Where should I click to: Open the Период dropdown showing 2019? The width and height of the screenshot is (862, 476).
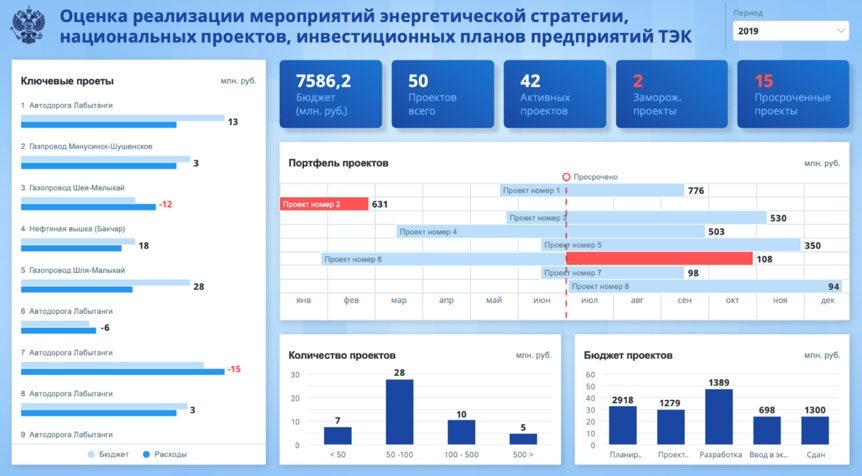(789, 31)
